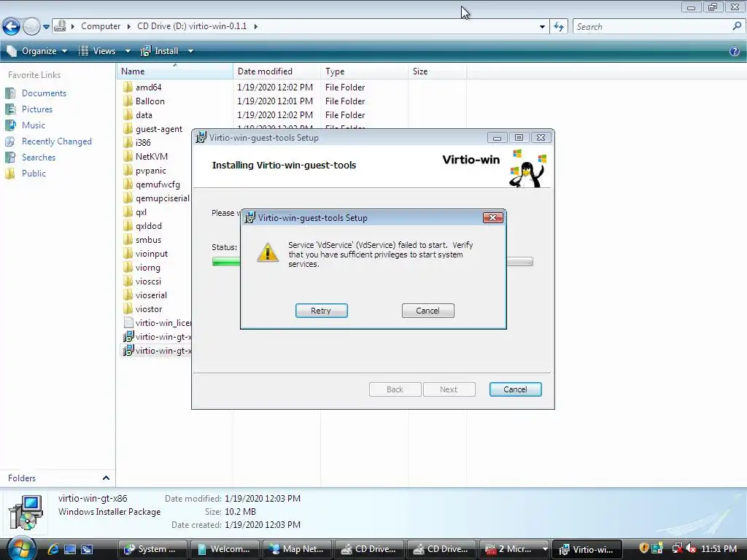This screenshot has height=560, width=747.
Task: Click the security shield tray icon
Action: tap(643, 548)
